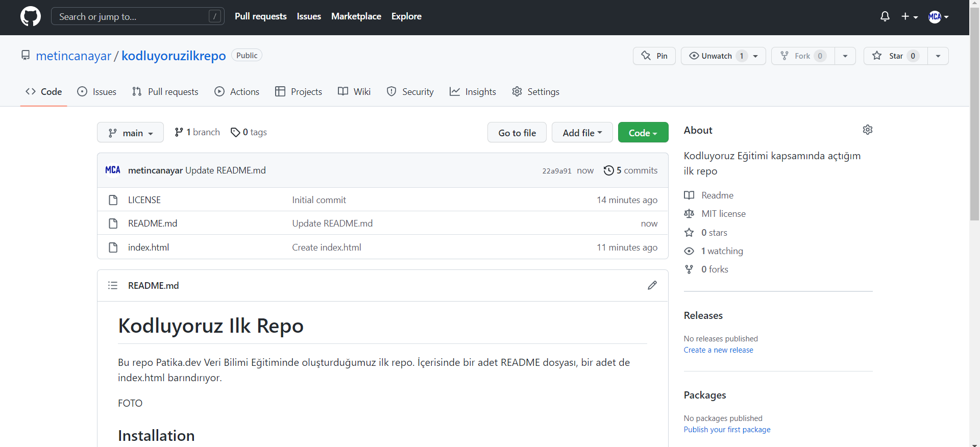This screenshot has width=980, height=447.
Task: Pin this repository
Action: click(x=654, y=56)
